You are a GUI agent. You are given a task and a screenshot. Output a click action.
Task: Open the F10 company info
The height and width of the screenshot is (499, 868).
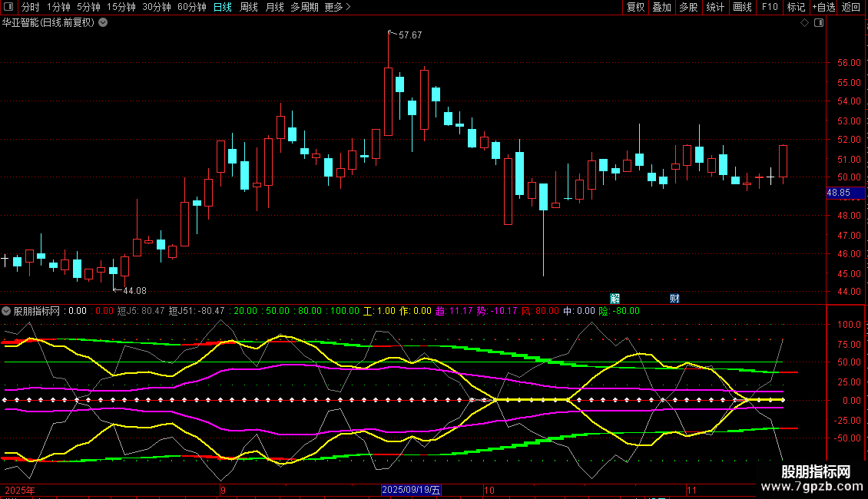[769, 7]
